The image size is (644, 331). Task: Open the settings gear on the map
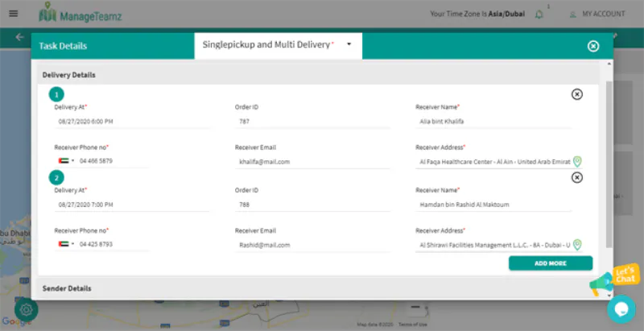tap(27, 309)
